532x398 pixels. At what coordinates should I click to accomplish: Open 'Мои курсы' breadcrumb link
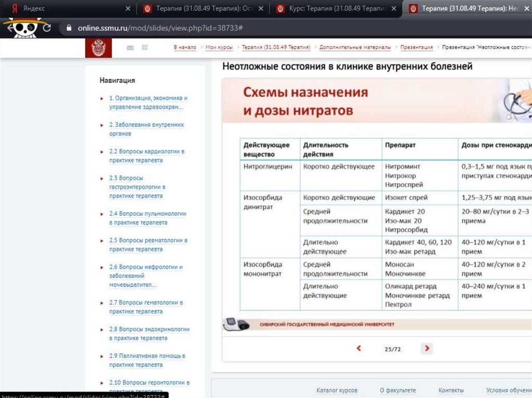point(219,47)
